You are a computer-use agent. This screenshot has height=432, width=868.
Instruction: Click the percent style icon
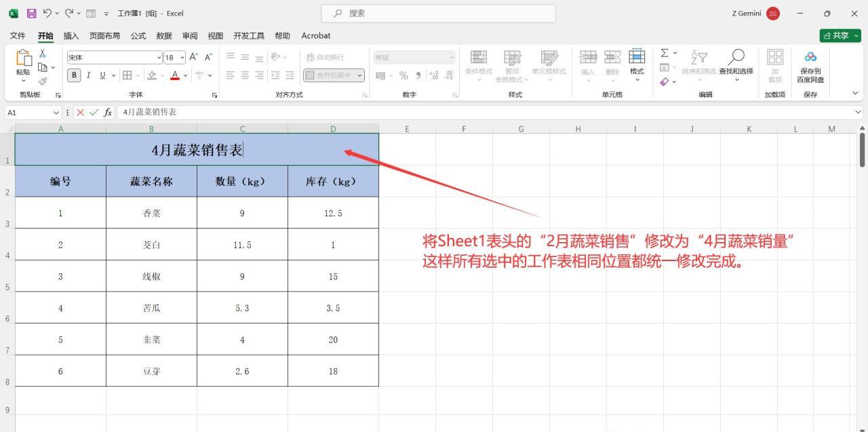pyautogui.click(x=403, y=75)
